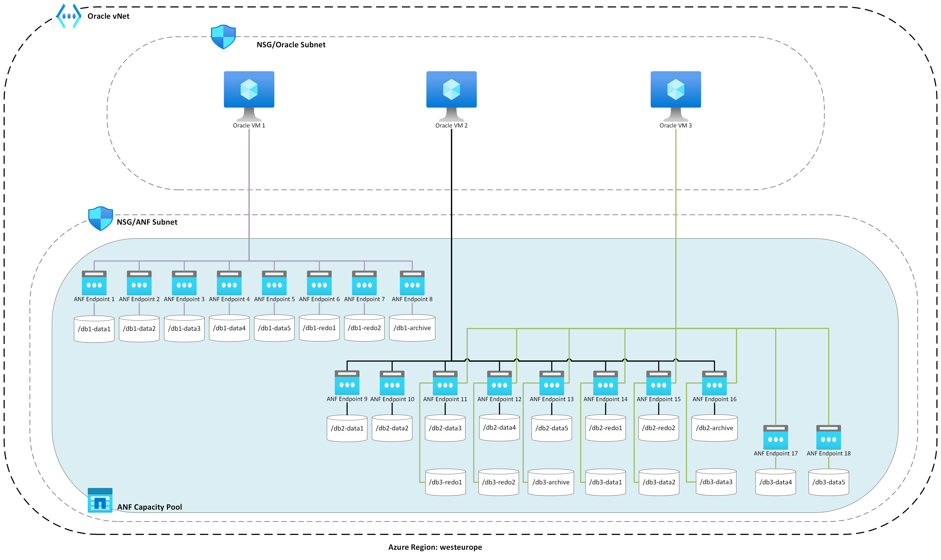941x560 pixels.
Task: Click the Azure Region: westeurope label
Action: coord(435,547)
